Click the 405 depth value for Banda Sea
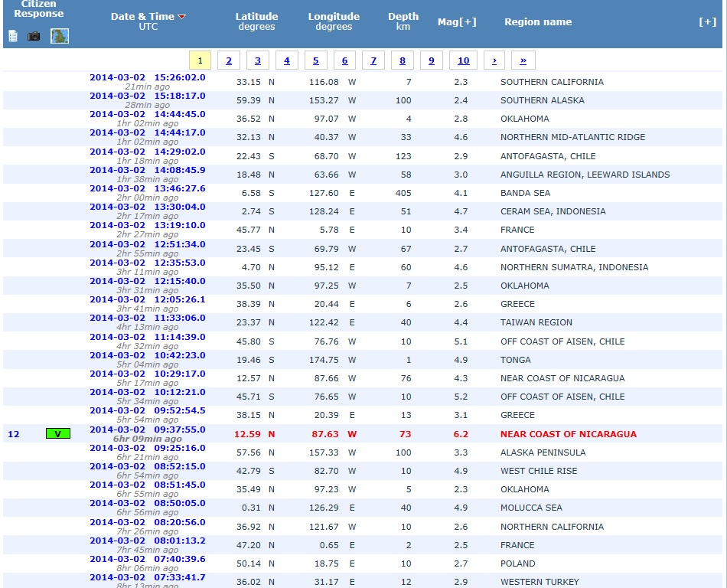The image size is (727, 588). (x=403, y=193)
